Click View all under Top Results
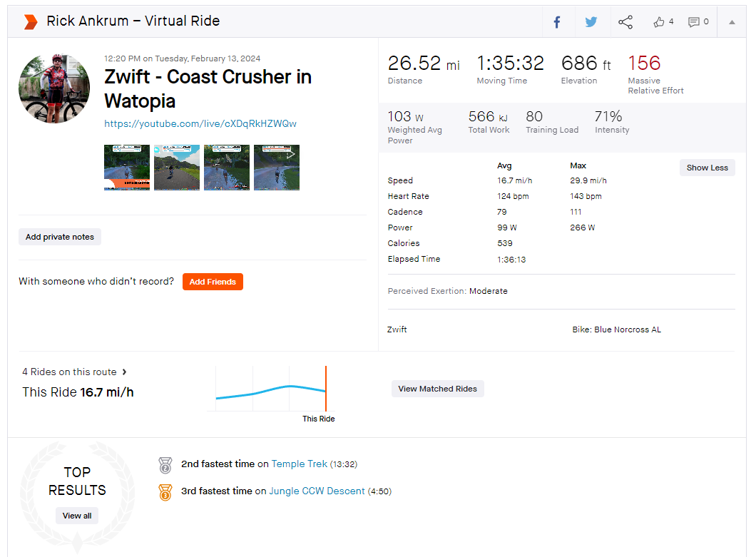This screenshot has width=756, height=557. pos(77,516)
